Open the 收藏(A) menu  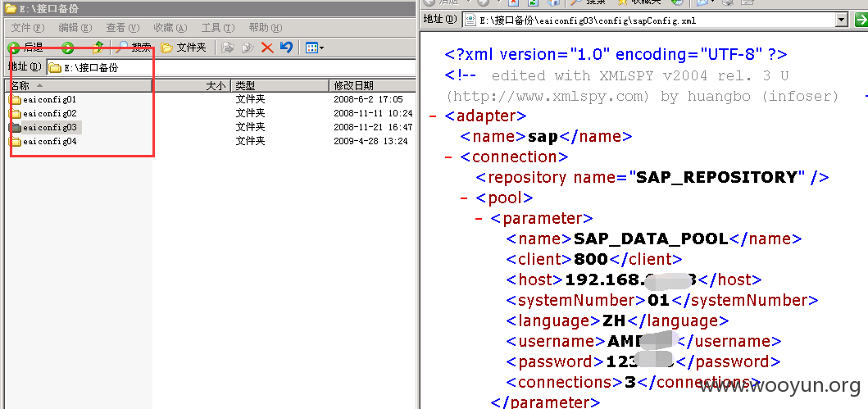(170, 28)
